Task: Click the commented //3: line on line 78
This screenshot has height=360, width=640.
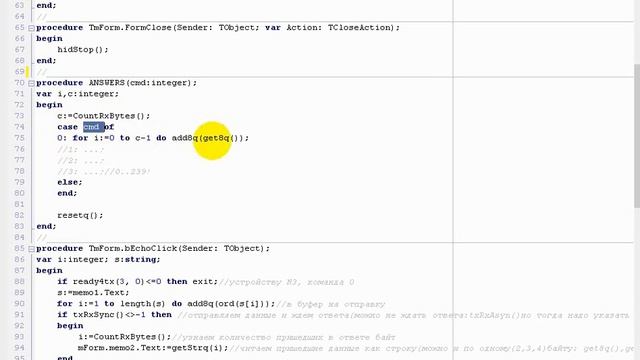Action: (104, 171)
